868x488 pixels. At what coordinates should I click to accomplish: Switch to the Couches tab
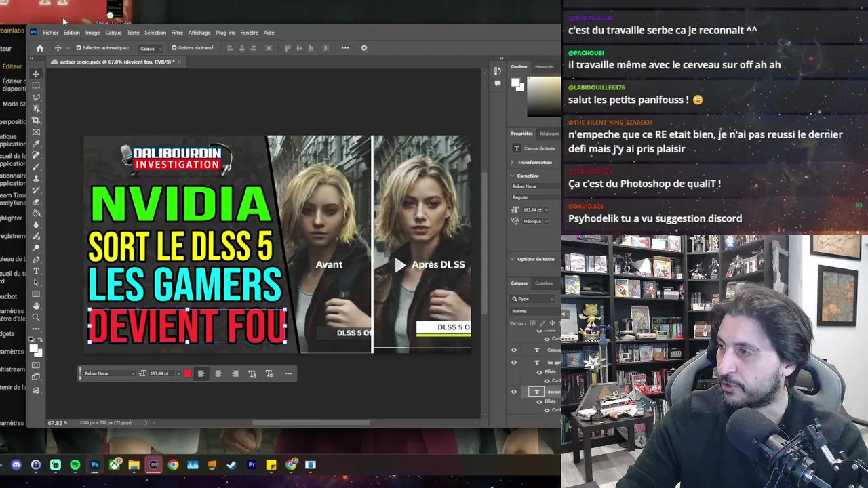click(544, 283)
